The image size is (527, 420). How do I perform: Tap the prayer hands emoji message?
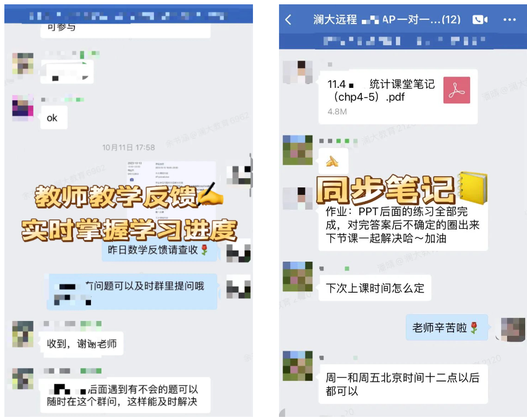333,161
